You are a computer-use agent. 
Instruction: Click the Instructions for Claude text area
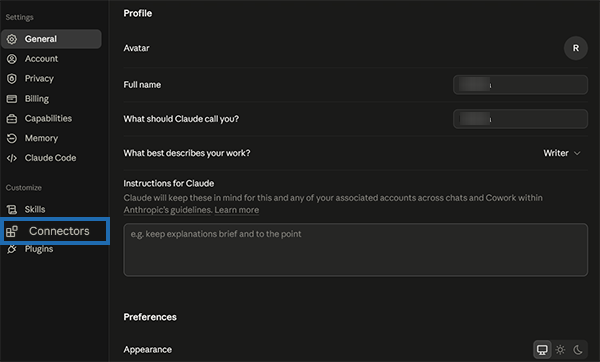355,249
